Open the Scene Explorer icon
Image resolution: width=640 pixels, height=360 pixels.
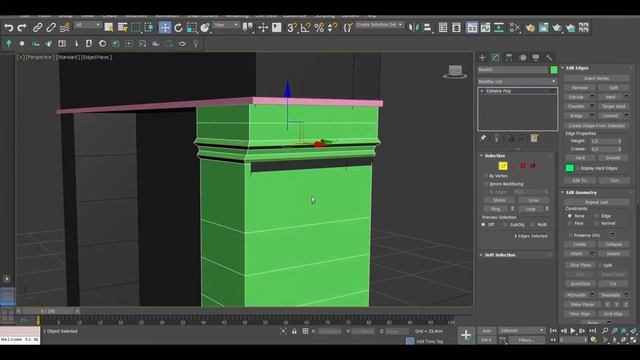pyautogui.click(x=443, y=28)
